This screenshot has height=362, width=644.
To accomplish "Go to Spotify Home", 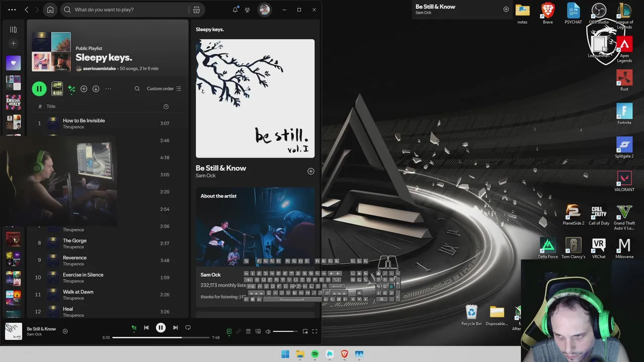I will [50, 10].
